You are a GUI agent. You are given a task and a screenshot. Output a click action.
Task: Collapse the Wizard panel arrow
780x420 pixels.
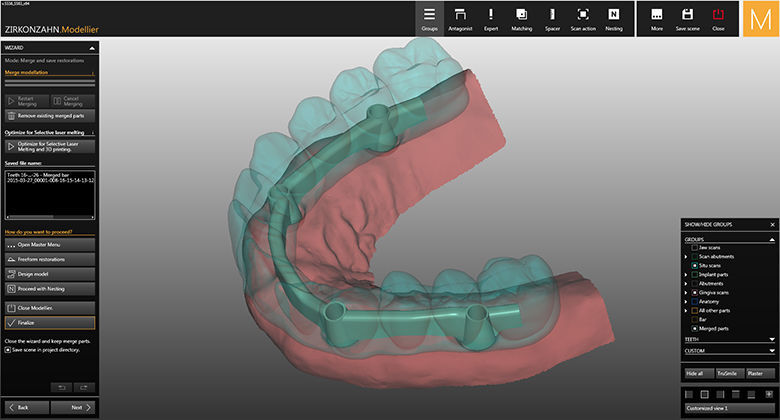tap(92, 48)
